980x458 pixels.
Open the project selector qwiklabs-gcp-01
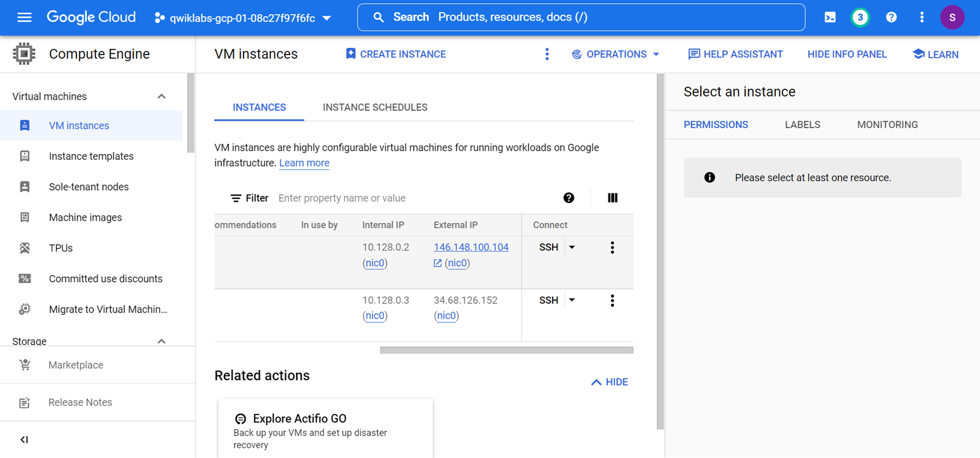coord(243,18)
